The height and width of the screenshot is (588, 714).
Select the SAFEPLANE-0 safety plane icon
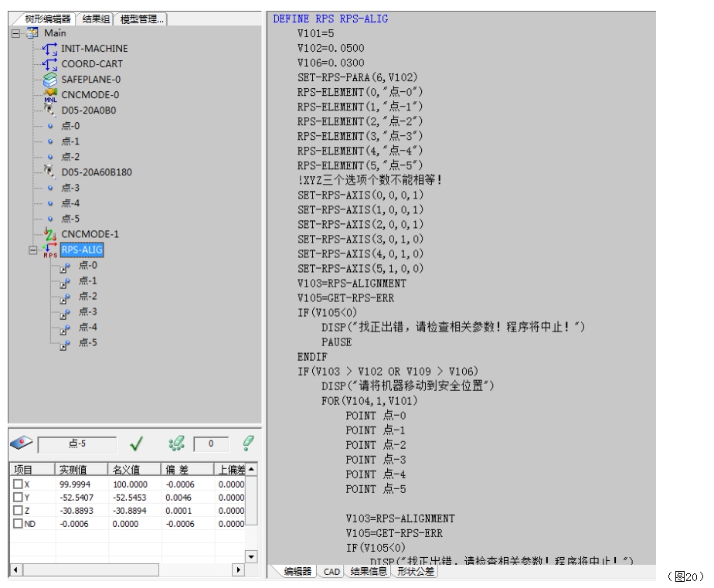(x=49, y=79)
